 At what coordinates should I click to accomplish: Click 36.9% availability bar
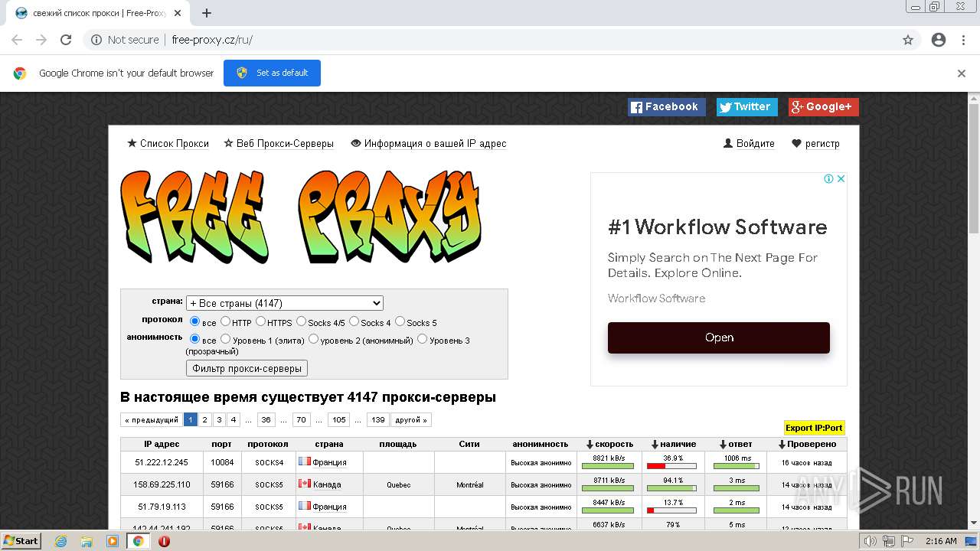[x=671, y=465]
